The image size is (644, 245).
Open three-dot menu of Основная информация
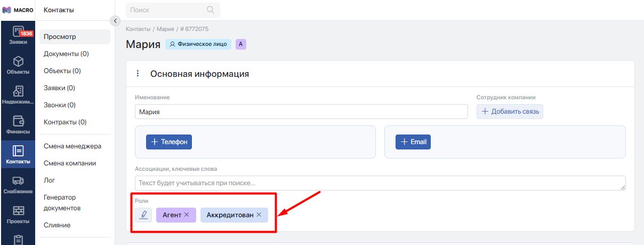tap(138, 74)
